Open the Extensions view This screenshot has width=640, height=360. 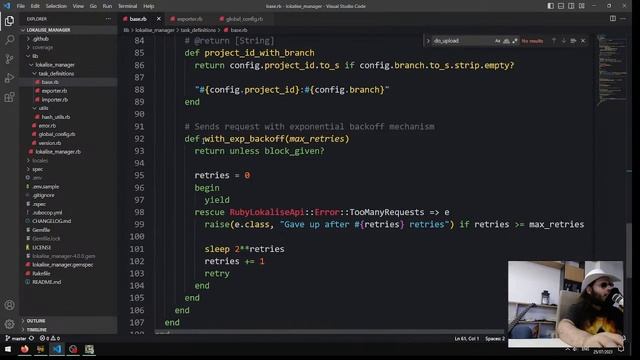[9, 97]
